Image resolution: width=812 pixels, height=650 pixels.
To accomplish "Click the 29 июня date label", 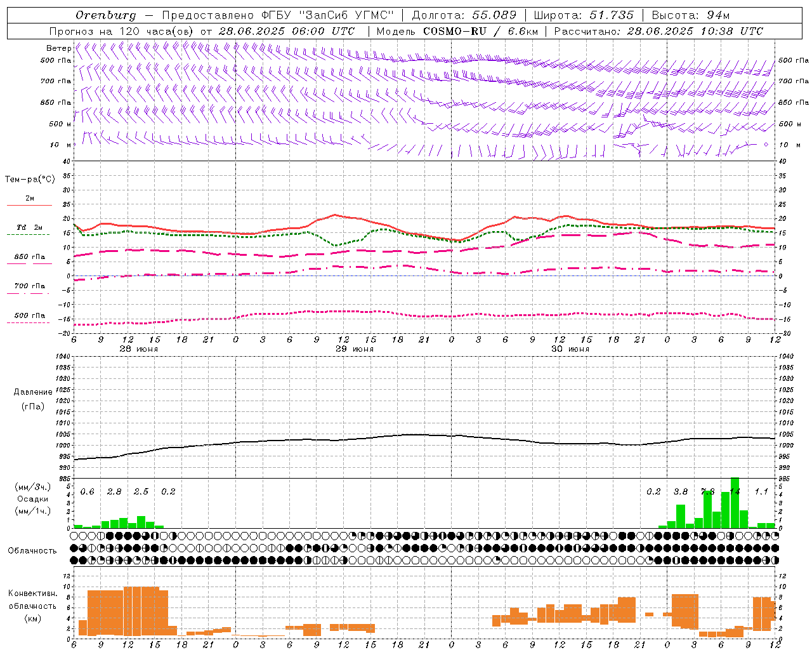I will tap(354, 349).
